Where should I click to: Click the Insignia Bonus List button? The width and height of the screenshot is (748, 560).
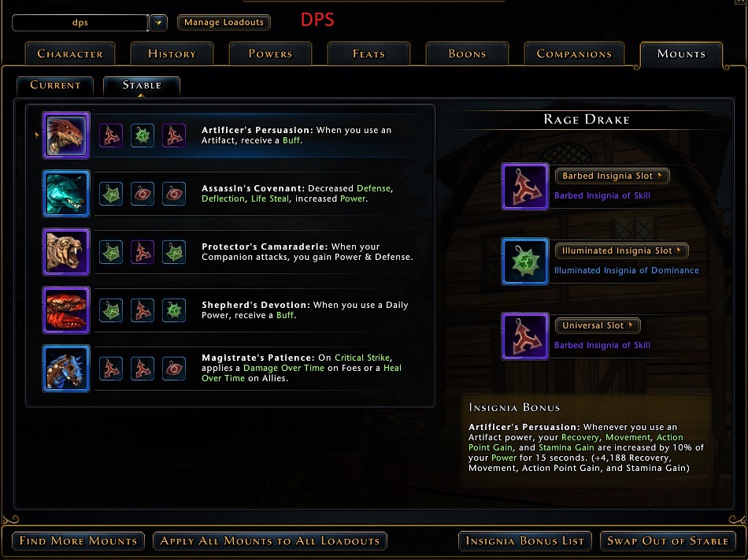point(524,541)
